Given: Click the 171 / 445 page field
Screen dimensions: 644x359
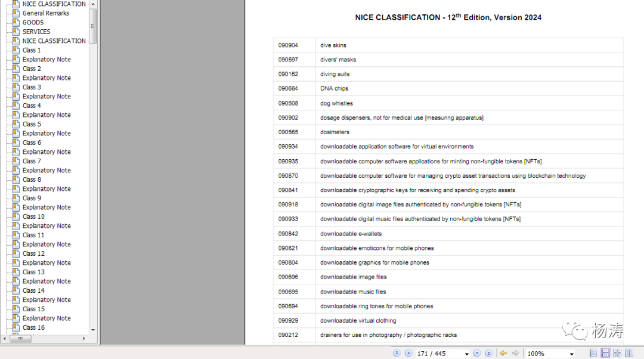Looking at the screenshot, I should point(439,354).
